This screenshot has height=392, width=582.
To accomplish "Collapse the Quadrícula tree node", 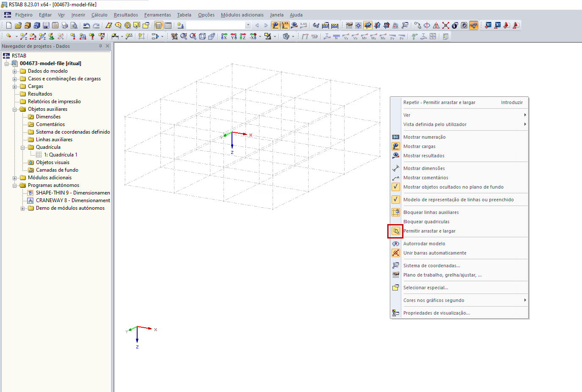I will (23, 148).
